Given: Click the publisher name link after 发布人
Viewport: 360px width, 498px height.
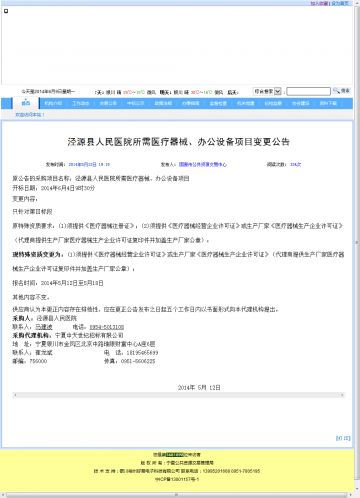Looking at the screenshot, I should [203, 164].
